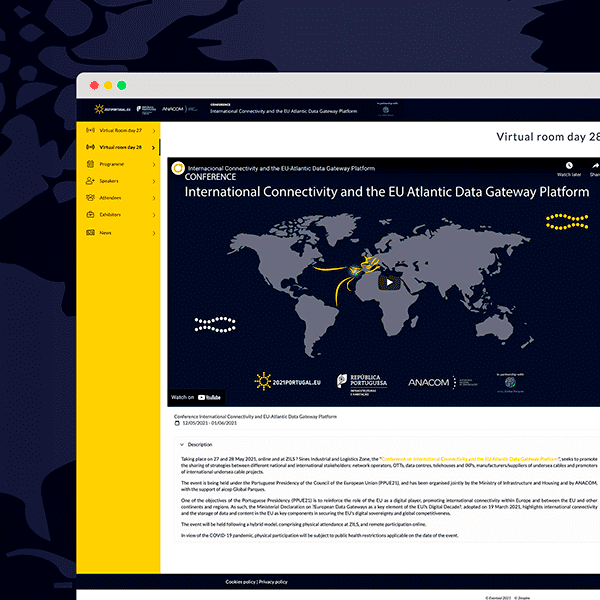
Task: Expand chevron next to Programme
Action: [x=154, y=165]
